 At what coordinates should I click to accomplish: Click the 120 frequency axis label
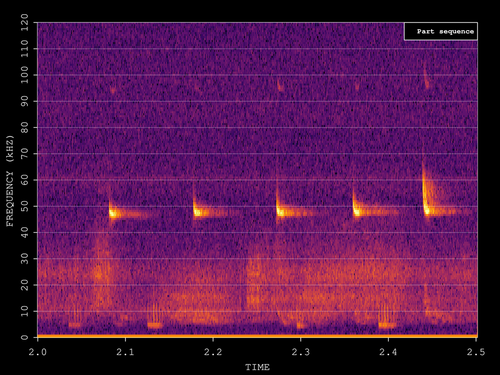(x=25, y=22)
